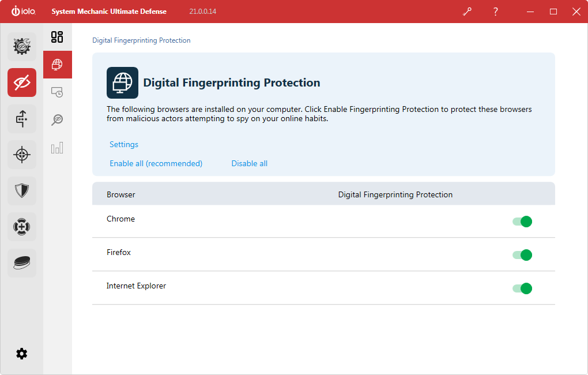
Task: Select the globe fingerprinting protection tab
Action: click(x=57, y=65)
